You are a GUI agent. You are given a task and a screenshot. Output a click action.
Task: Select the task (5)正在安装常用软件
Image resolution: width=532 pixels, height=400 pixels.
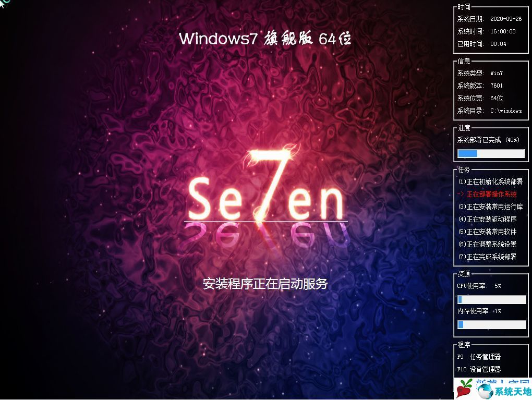coord(488,232)
